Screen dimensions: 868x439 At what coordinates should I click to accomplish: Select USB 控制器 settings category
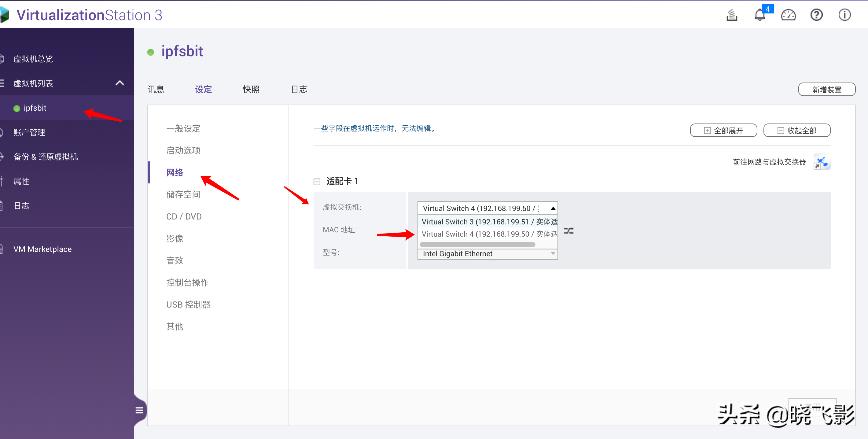coord(188,304)
